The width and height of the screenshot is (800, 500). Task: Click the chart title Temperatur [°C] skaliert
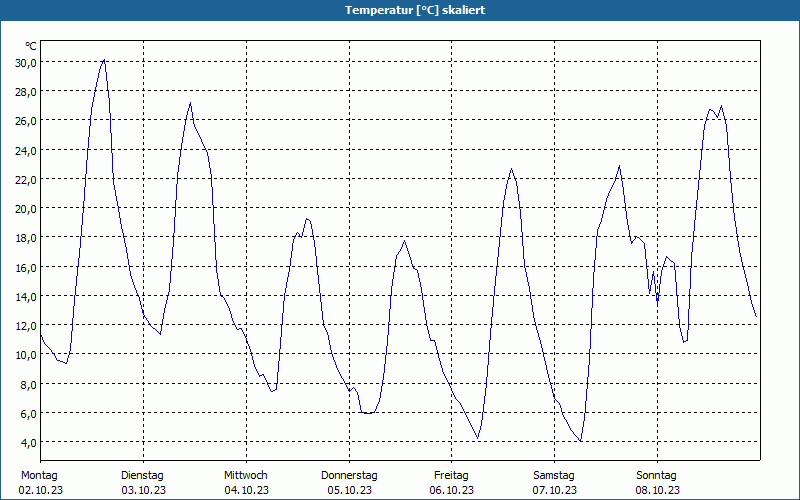pos(415,10)
